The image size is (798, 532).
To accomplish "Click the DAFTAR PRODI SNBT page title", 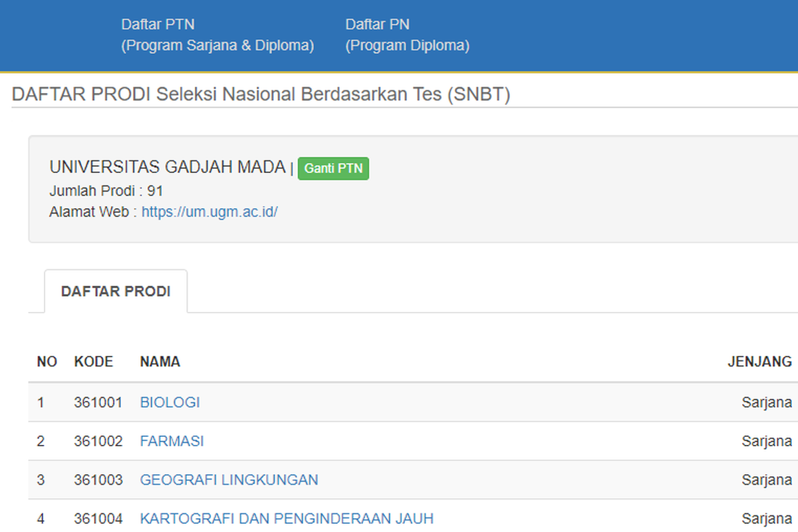I will tap(261, 94).
